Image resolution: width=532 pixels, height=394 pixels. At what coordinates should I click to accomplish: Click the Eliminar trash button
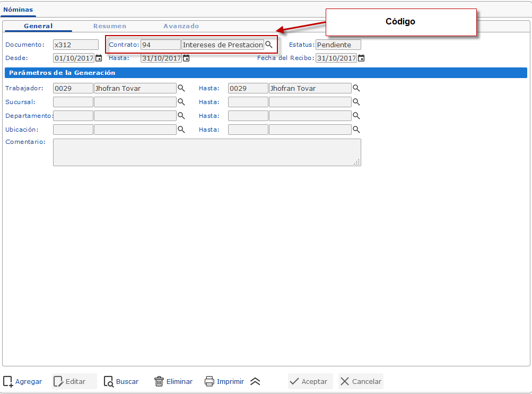(173, 381)
